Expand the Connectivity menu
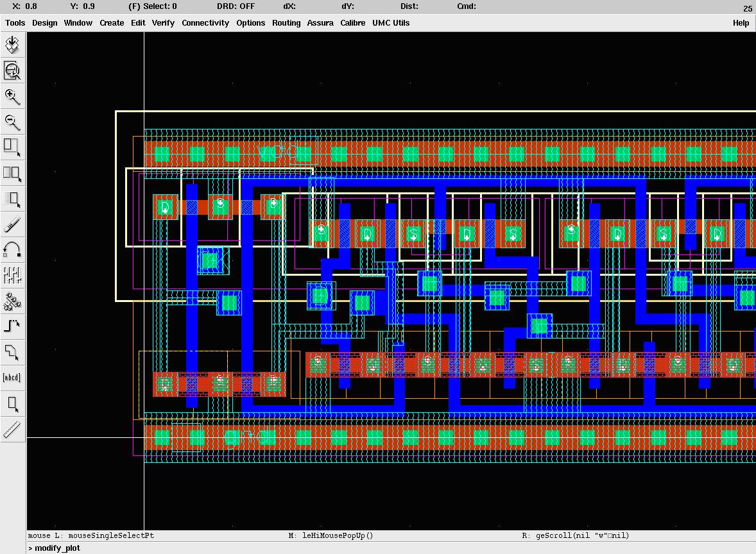This screenshot has height=554, width=756. click(x=205, y=23)
